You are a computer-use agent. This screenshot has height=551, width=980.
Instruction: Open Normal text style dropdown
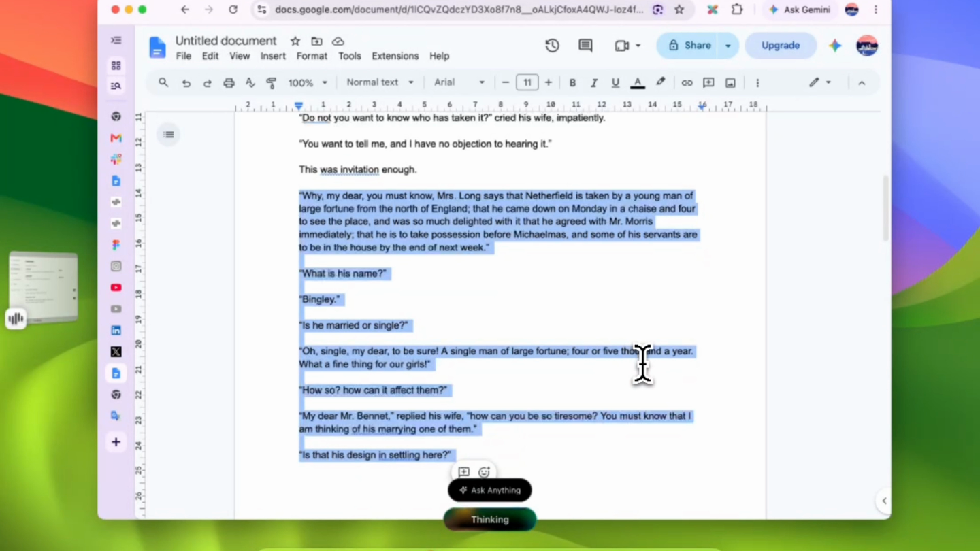pos(380,82)
